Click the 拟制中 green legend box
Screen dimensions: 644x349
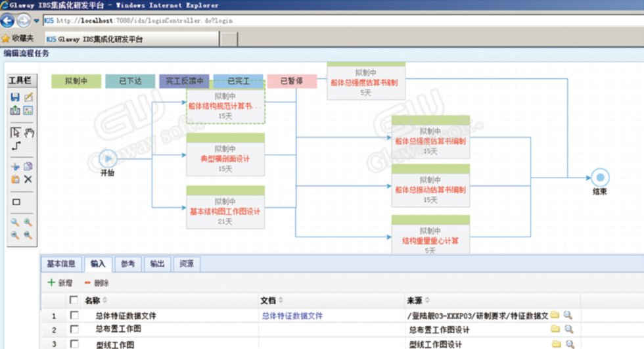(x=76, y=81)
